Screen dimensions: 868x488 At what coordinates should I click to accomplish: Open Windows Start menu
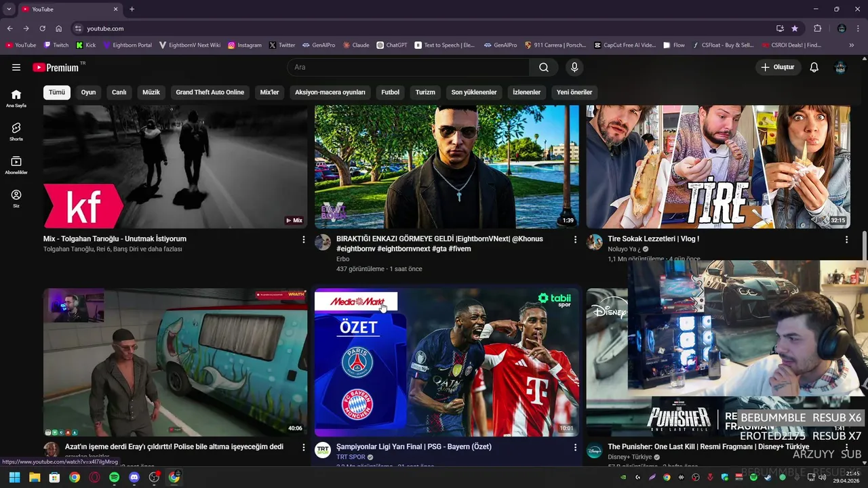[x=14, y=477]
